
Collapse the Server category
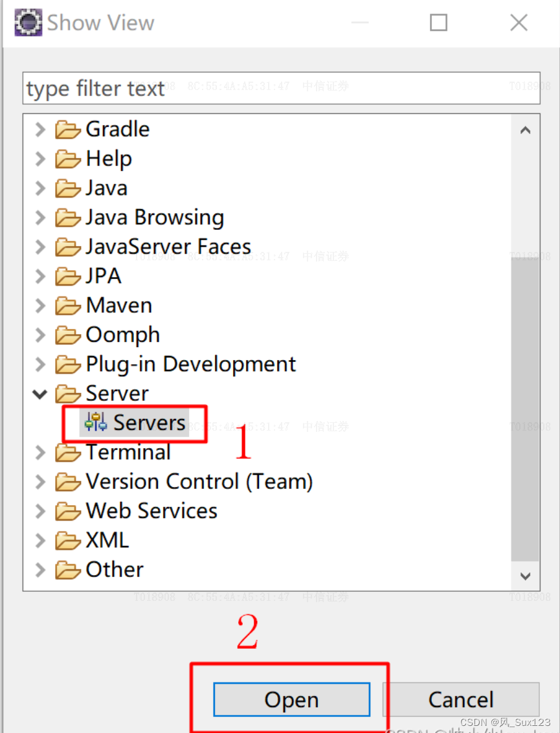point(40,394)
